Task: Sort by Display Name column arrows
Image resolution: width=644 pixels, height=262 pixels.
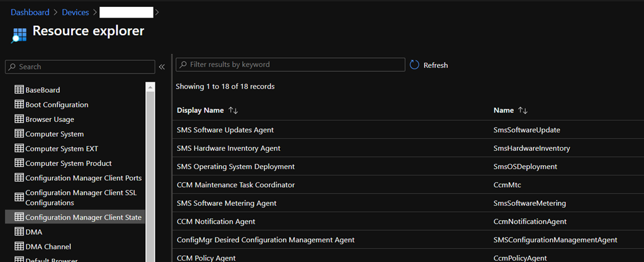Action: point(233,111)
